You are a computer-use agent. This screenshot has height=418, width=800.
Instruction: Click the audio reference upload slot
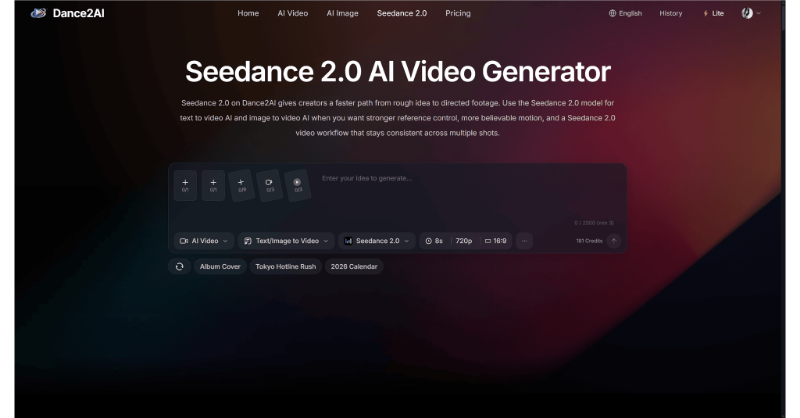297,186
